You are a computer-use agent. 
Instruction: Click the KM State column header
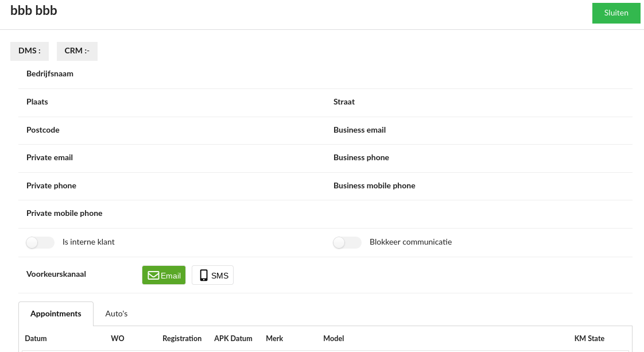pyautogui.click(x=589, y=338)
